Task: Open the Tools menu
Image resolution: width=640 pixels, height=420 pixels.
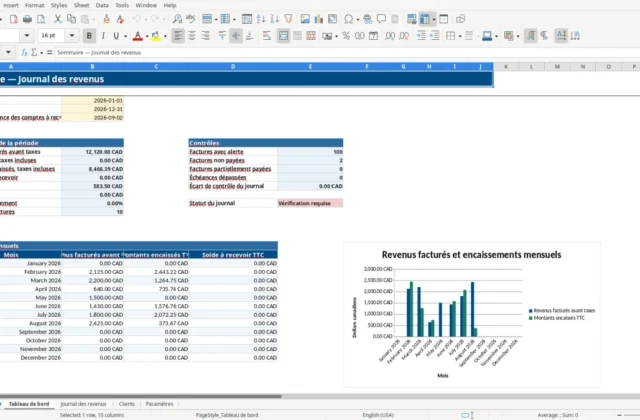Action: [x=122, y=5]
